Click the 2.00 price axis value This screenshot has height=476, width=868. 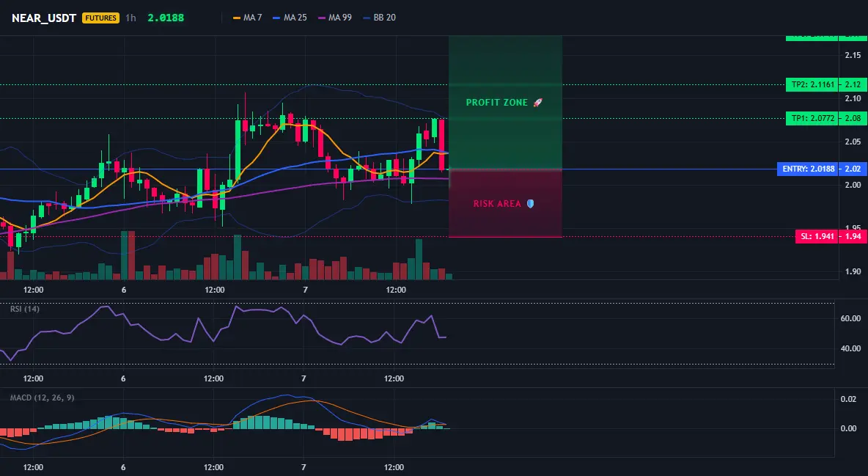click(x=853, y=185)
